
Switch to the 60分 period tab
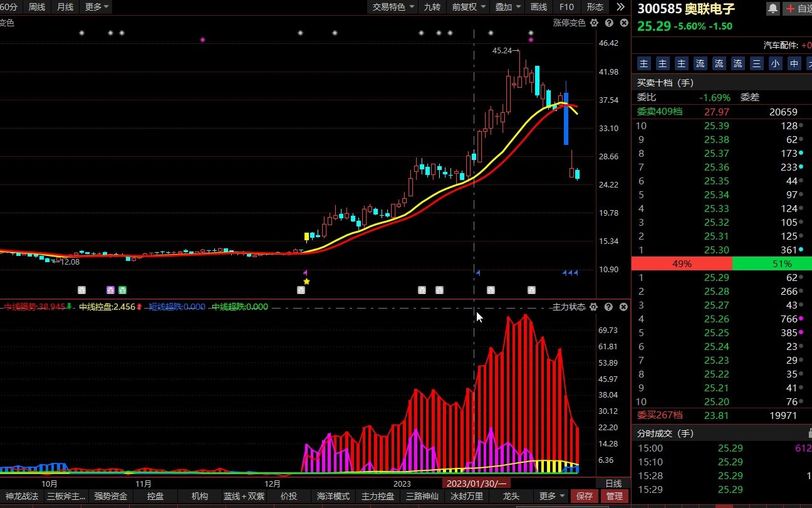coord(10,7)
